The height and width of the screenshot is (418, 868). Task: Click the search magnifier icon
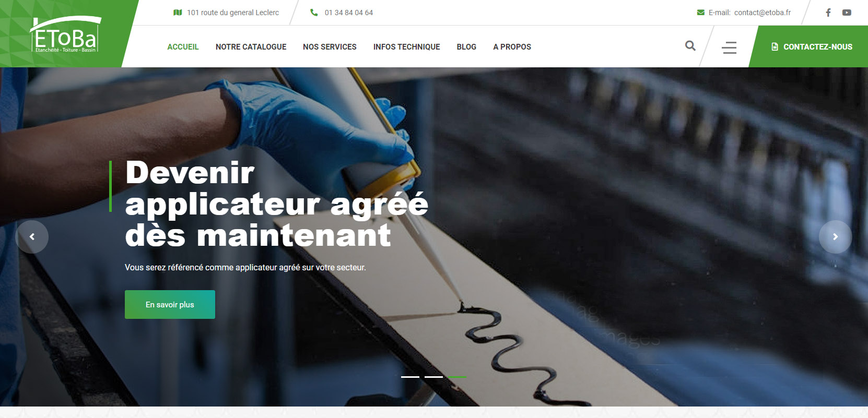coord(690,46)
